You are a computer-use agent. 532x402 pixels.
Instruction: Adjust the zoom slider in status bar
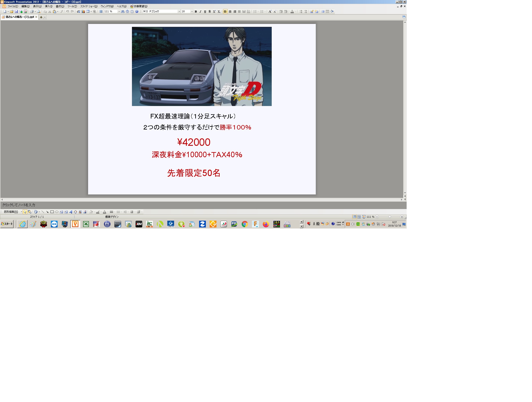click(x=390, y=217)
